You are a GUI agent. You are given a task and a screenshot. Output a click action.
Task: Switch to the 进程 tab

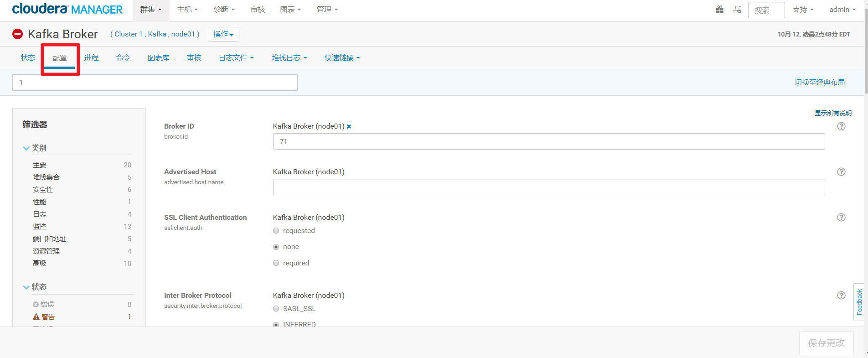91,58
